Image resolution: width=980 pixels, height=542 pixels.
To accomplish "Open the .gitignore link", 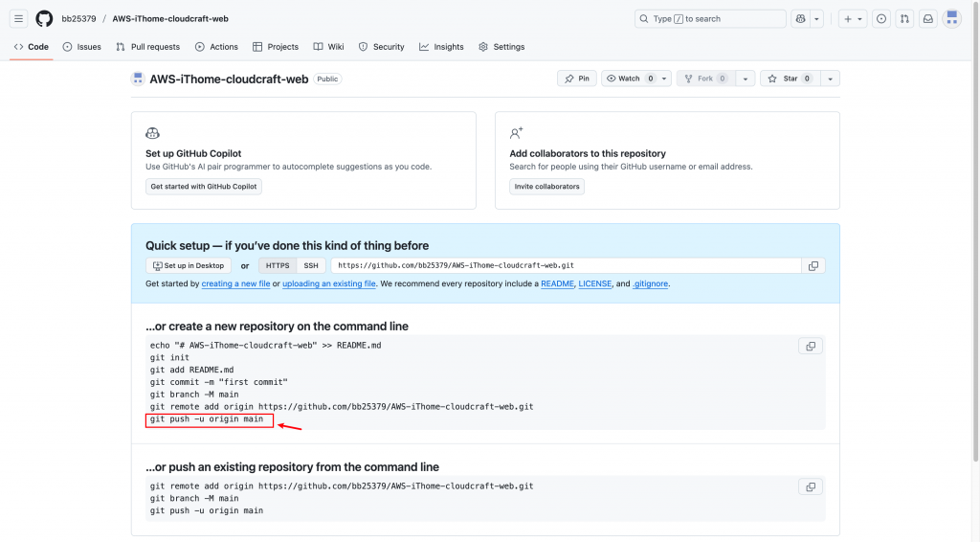I will [x=650, y=283].
